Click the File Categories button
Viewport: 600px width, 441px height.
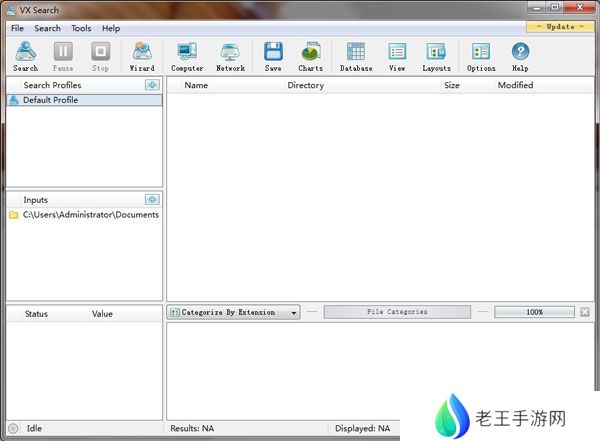point(397,312)
